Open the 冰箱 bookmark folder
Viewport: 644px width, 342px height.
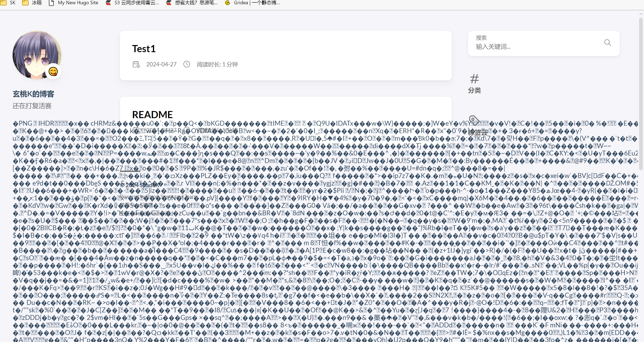coord(32,3)
